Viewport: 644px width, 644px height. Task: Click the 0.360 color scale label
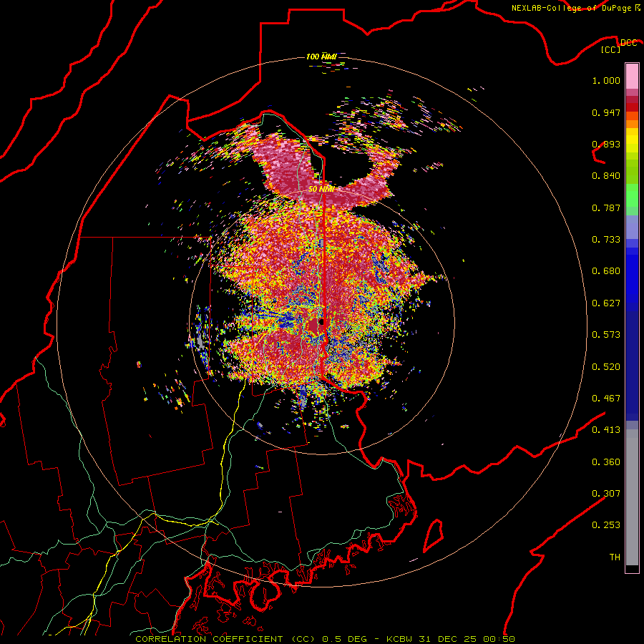click(606, 462)
